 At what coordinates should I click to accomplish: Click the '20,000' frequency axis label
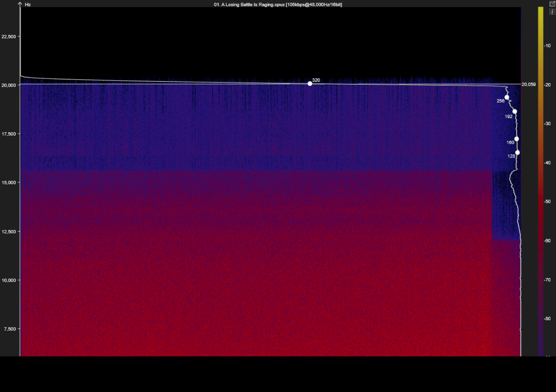click(9, 85)
